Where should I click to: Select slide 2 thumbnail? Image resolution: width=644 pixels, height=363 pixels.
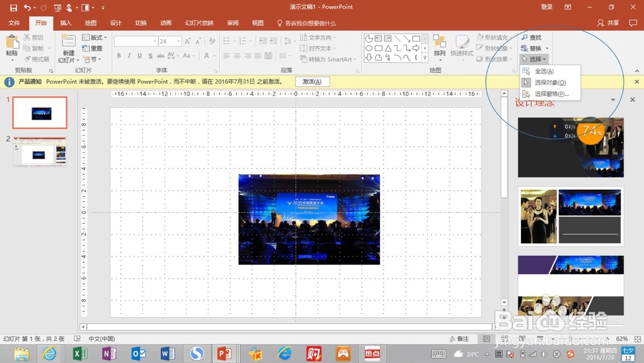point(40,152)
